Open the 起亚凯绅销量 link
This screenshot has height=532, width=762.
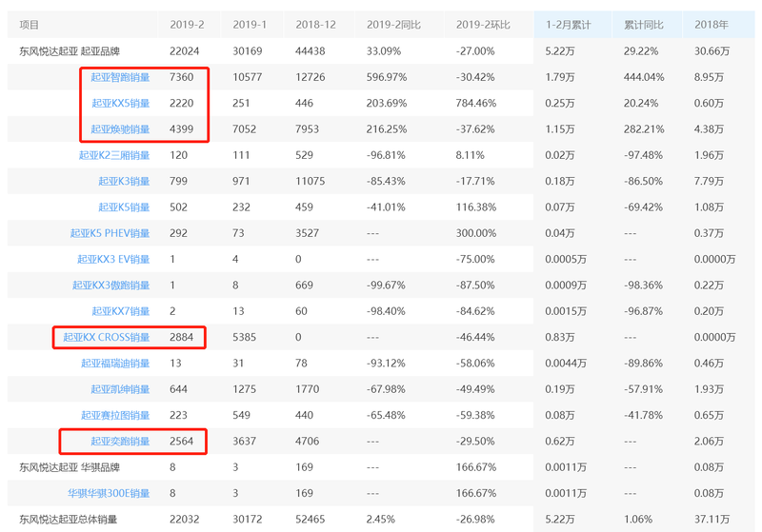tap(120, 389)
